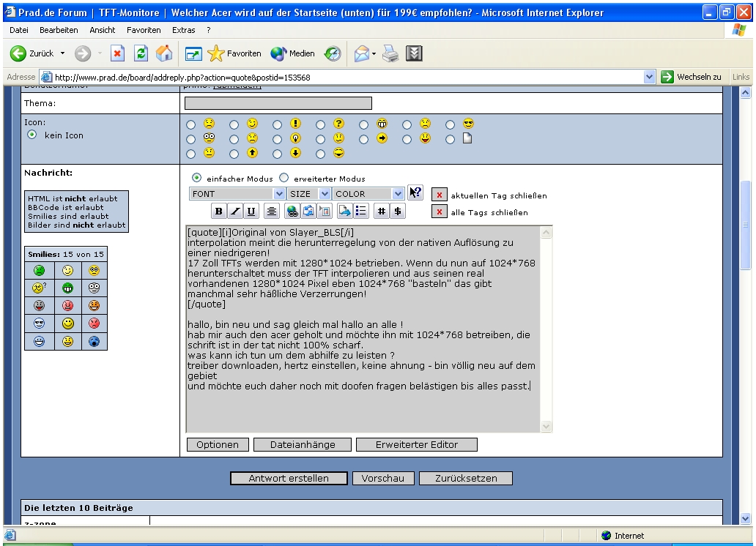Click the Bold formatting button
The height and width of the screenshot is (546, 756).
pos(219,212)
